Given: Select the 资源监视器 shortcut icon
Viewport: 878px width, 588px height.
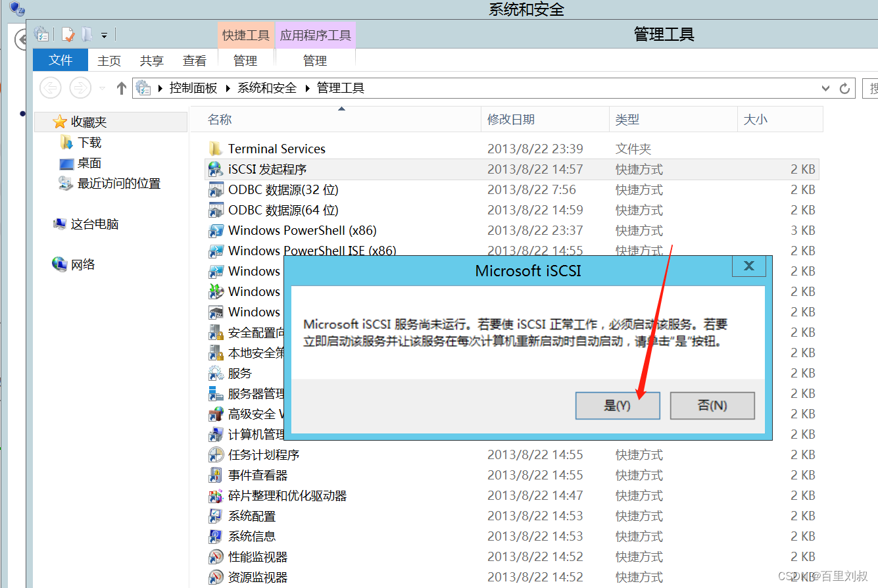Looking at the screenshot, I should (216, 577).
